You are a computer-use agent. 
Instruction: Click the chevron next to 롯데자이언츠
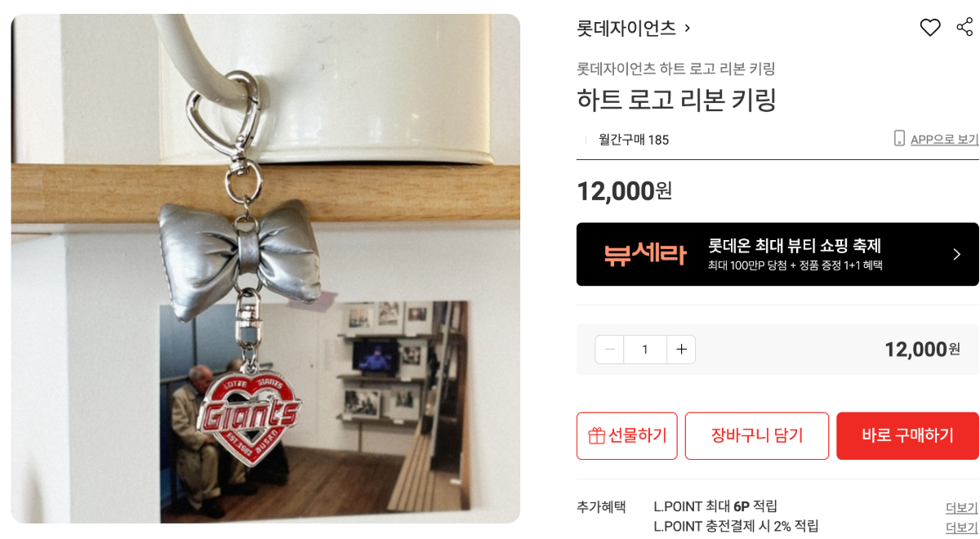tap(687, 29)
